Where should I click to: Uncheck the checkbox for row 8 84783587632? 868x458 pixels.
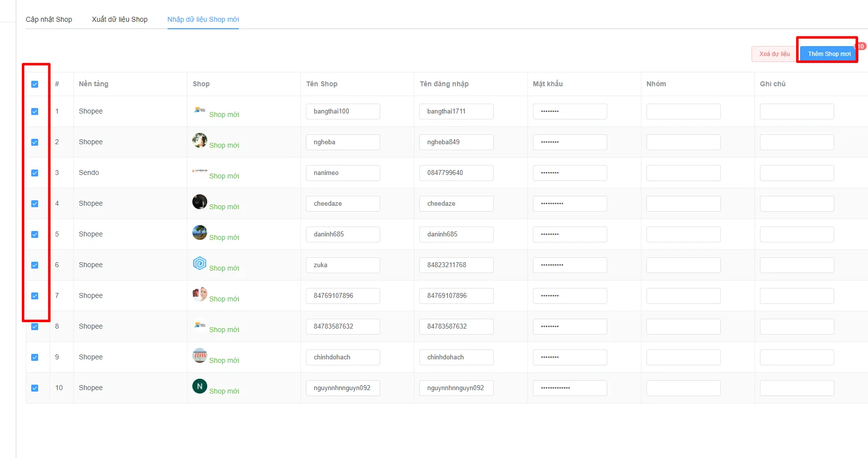pyautogui.click(x=35, y=327)
